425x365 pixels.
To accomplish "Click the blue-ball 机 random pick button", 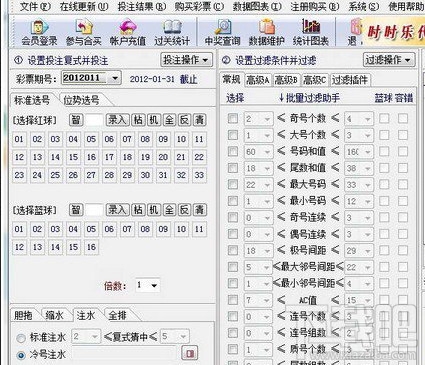I will coord(154,210).
